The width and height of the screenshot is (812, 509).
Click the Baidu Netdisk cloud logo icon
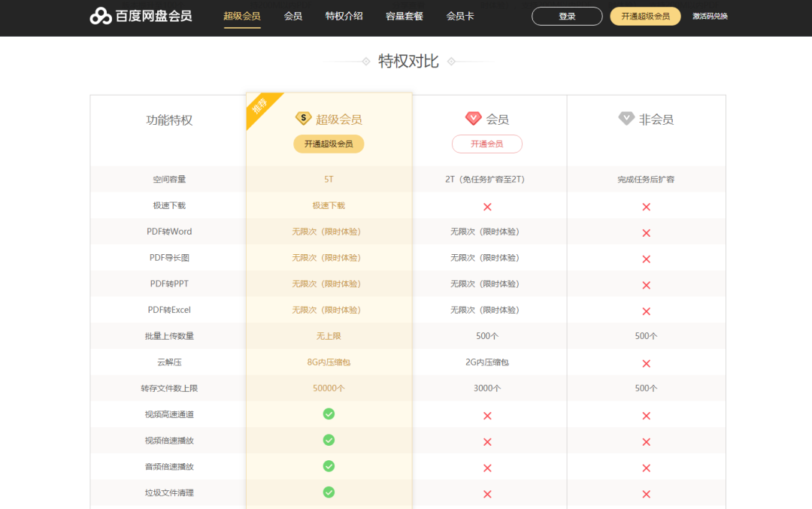click(x=101, y=16)
